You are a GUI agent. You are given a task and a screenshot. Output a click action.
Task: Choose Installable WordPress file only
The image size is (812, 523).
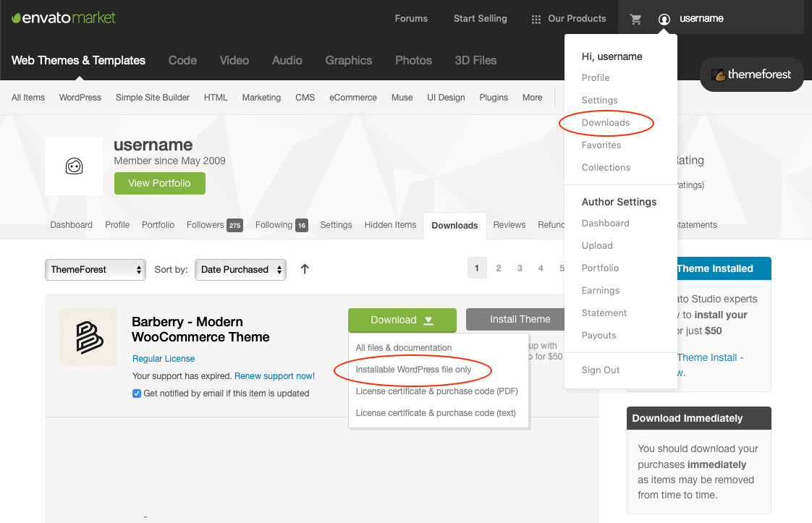click(x=413, y=369)
